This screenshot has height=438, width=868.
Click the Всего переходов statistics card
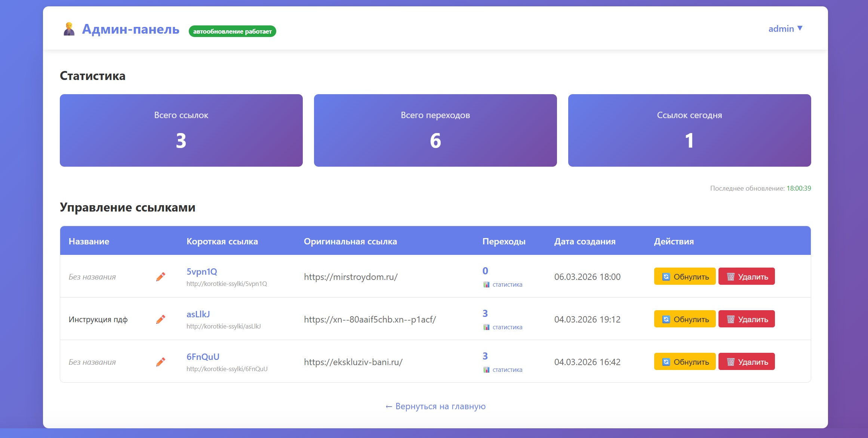(x=435, y=130)
